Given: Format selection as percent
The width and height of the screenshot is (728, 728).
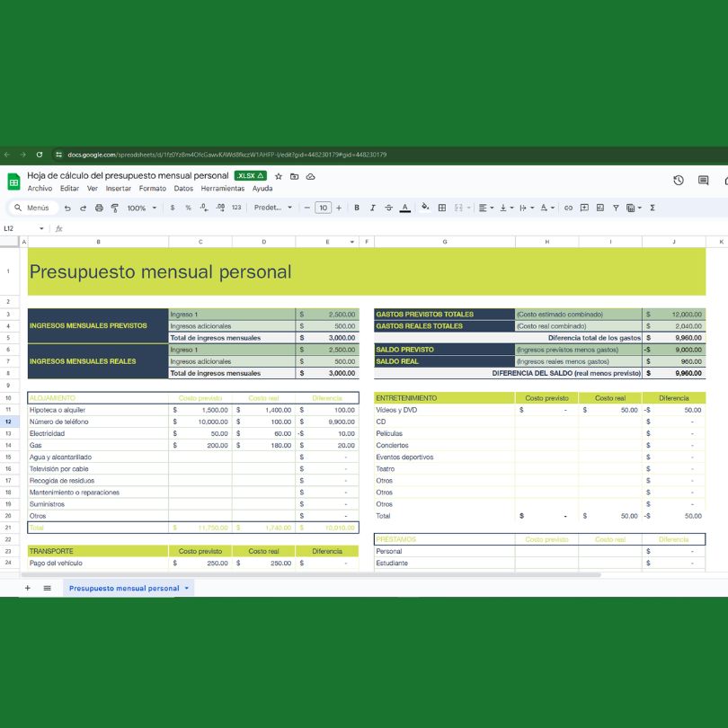Looking at the screenshot, I should click(189, 208).
